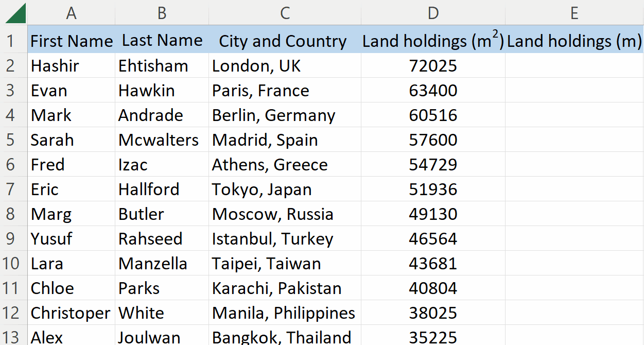Select the cell containing "Lara"
644x345 pixels.
(72, 263)
